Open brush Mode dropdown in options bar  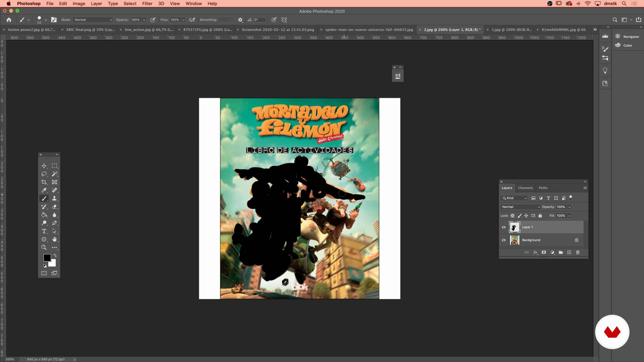(x=93, y=20)
